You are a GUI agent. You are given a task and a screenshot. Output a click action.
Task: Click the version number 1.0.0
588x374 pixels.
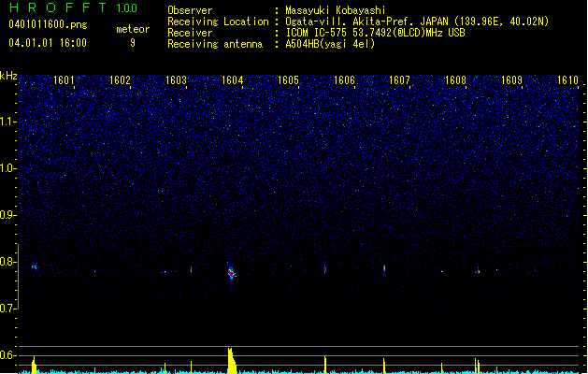pyautogui.click(x=127, y=7)
